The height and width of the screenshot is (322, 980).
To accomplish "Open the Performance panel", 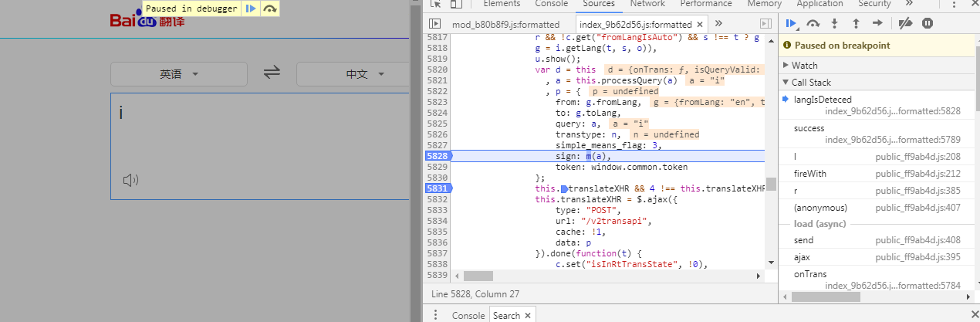I will point(706,4).
